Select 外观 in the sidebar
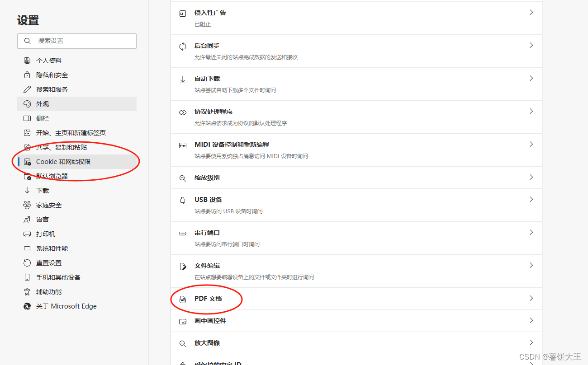This screenshot has height=365, width=588. pyautogui.click(x=43, y=103)
